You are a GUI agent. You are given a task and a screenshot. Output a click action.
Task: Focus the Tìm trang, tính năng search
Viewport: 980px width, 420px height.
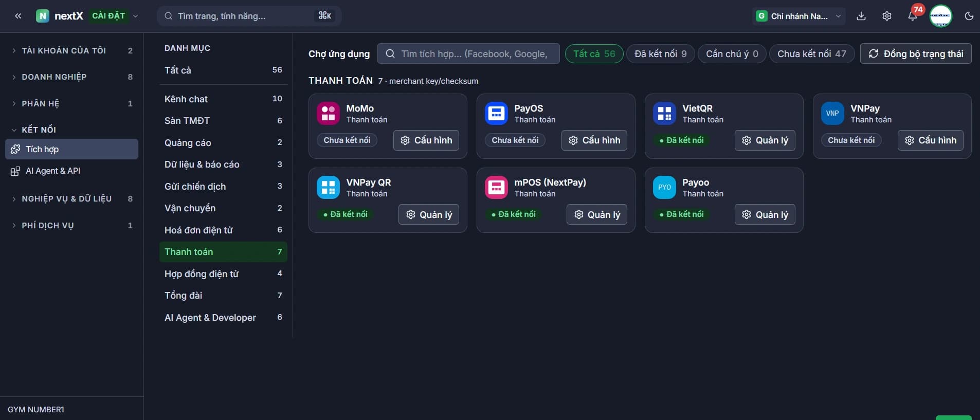click(249, 16)
